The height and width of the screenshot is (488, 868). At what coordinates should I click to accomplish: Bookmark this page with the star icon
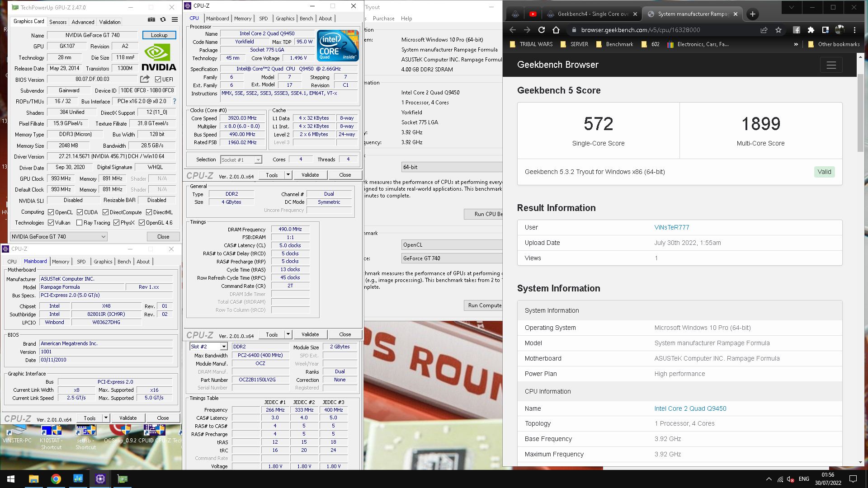point(778,30)
